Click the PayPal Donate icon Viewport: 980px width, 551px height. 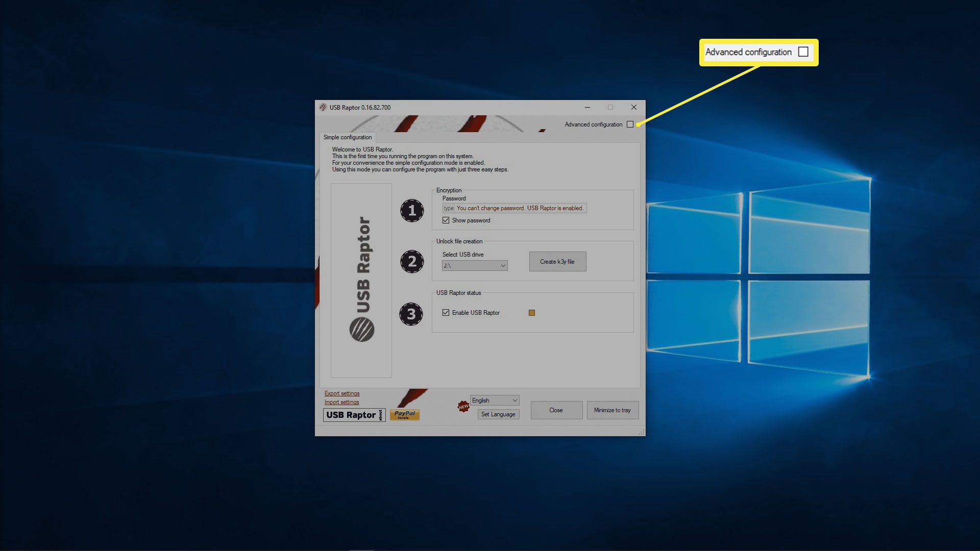(404, 415)
